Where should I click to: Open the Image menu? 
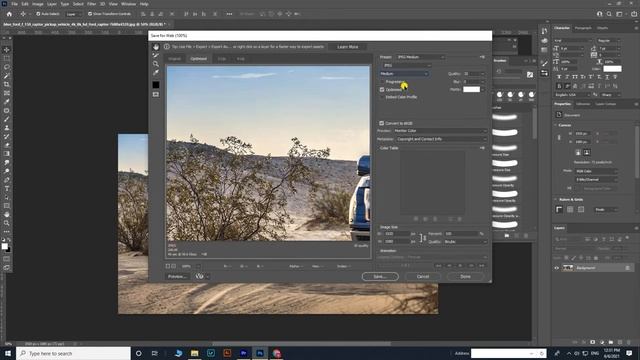(x=38, y=4)
